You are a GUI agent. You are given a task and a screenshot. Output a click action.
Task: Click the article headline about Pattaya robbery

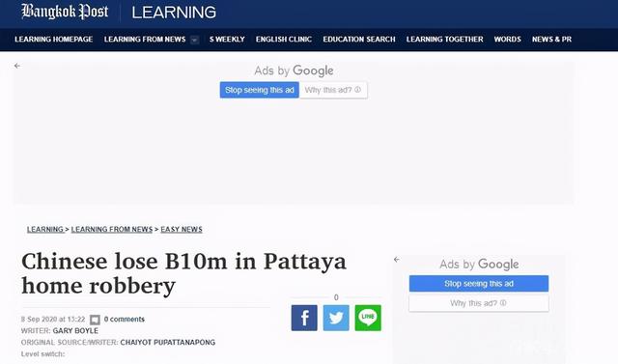(x=183, y=273)
